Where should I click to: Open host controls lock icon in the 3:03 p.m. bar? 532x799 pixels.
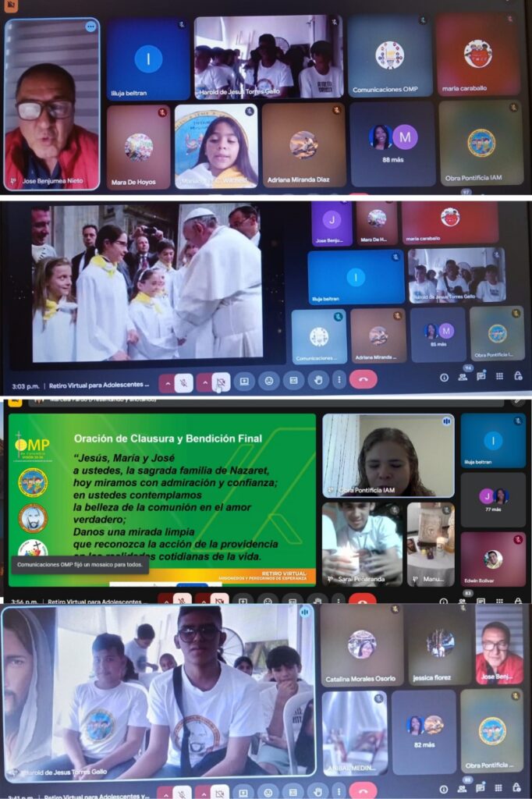point(518,376)
